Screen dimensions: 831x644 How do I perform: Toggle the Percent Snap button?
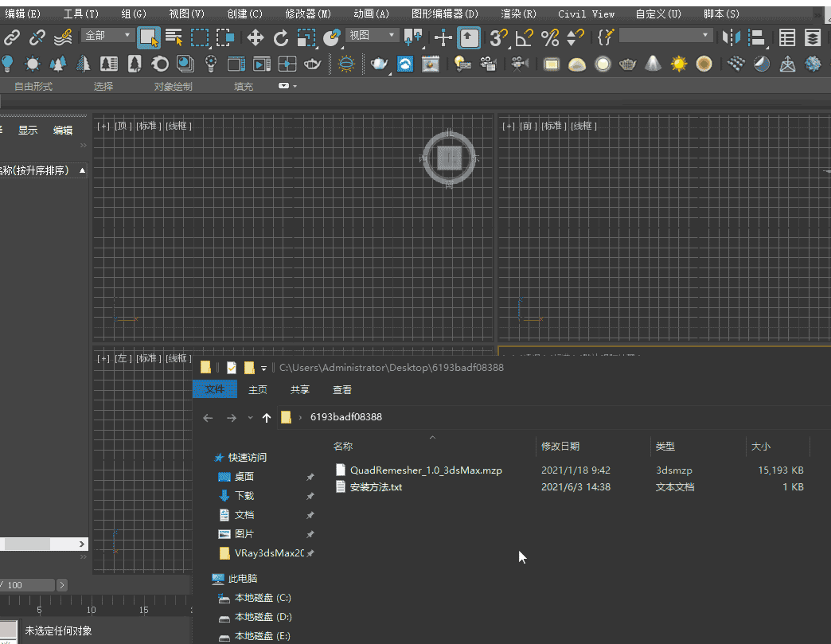[549, 37]
